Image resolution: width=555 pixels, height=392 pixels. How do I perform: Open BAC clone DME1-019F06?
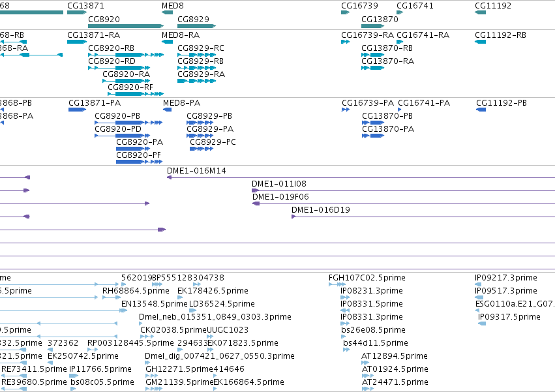click(x=280, y=197)
